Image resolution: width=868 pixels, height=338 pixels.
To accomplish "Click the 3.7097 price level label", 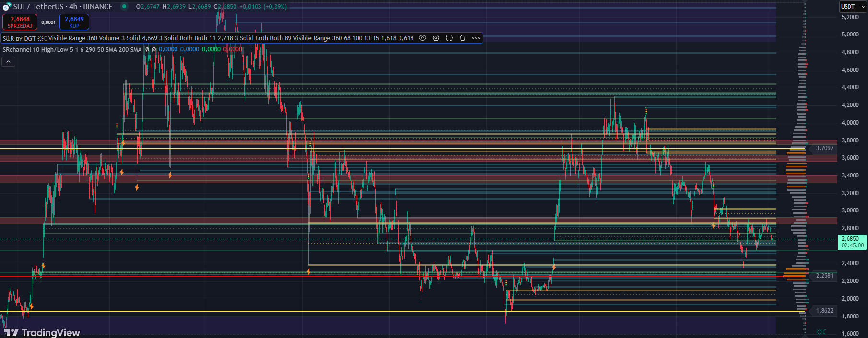I will point(824,148).
